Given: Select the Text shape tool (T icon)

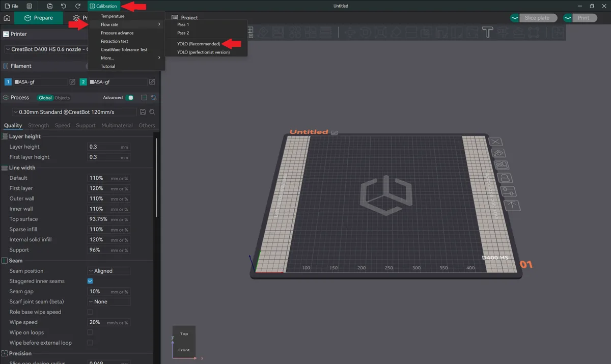Looking at the screenshot, I should pyautogui.click(x=488, y=33).
